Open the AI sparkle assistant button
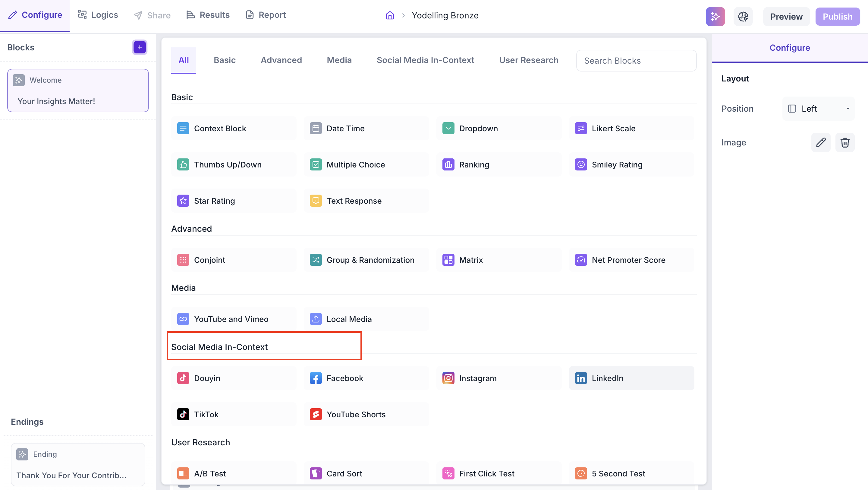868x490 pixels. 715,16
